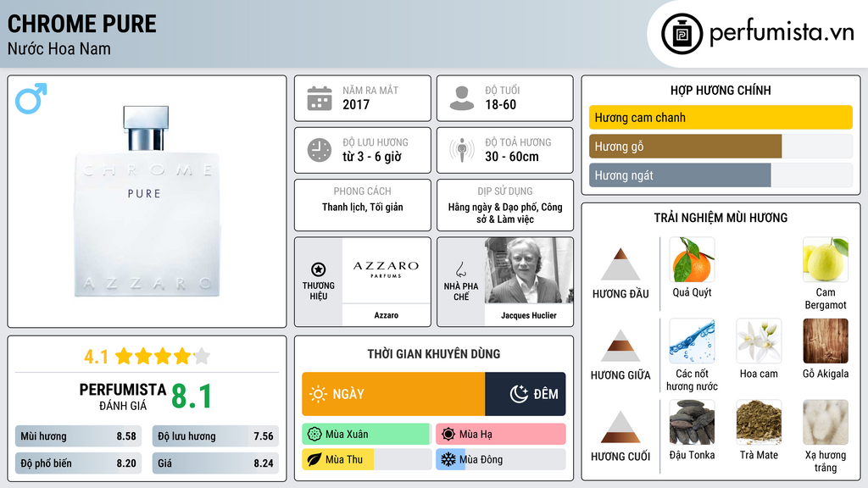This screenshot has height=488, width=868.
Task: Click the Quả Quýt mandarin image
Action: pyautogui.click(x=692, y=260)
